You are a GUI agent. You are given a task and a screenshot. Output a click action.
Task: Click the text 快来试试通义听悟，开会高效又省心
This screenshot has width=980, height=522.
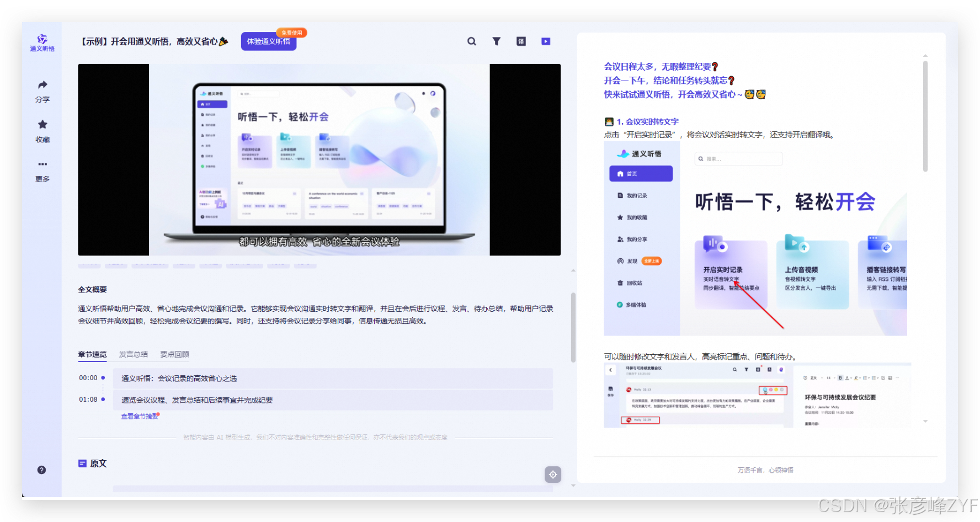click(670, 94)
